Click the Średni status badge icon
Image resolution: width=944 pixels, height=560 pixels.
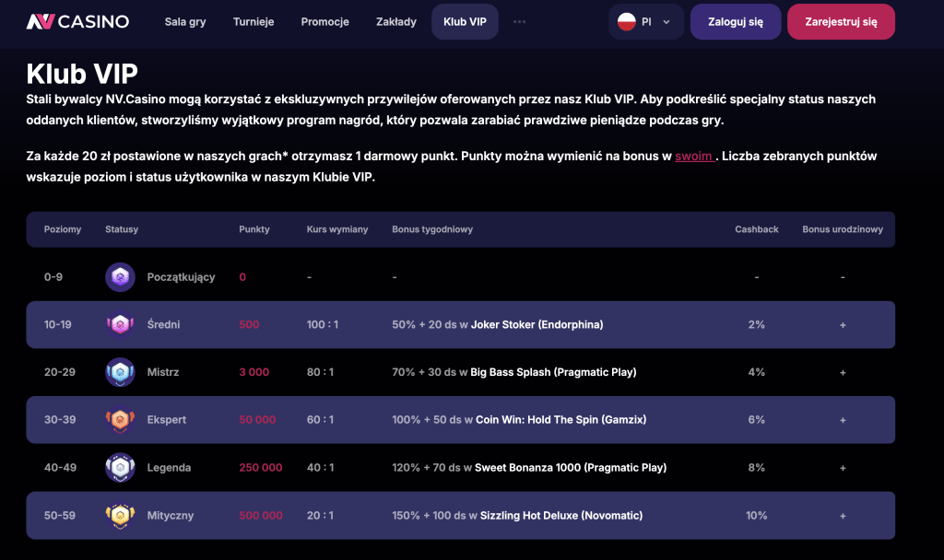tap(120, 325)
